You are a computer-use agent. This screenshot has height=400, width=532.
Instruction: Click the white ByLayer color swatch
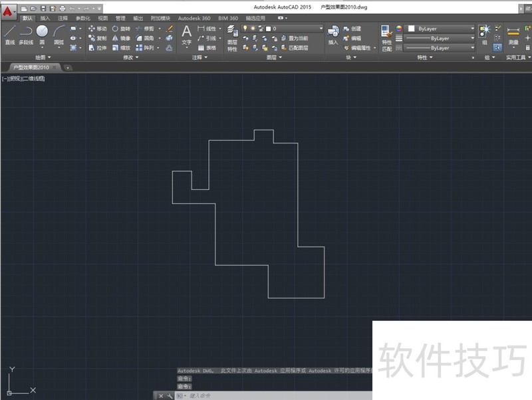[411, 29]
